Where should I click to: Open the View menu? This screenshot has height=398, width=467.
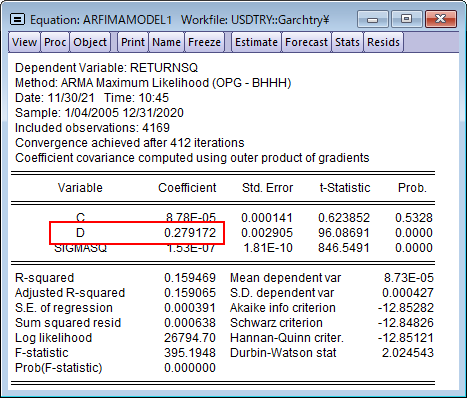(x=24, y=42)
